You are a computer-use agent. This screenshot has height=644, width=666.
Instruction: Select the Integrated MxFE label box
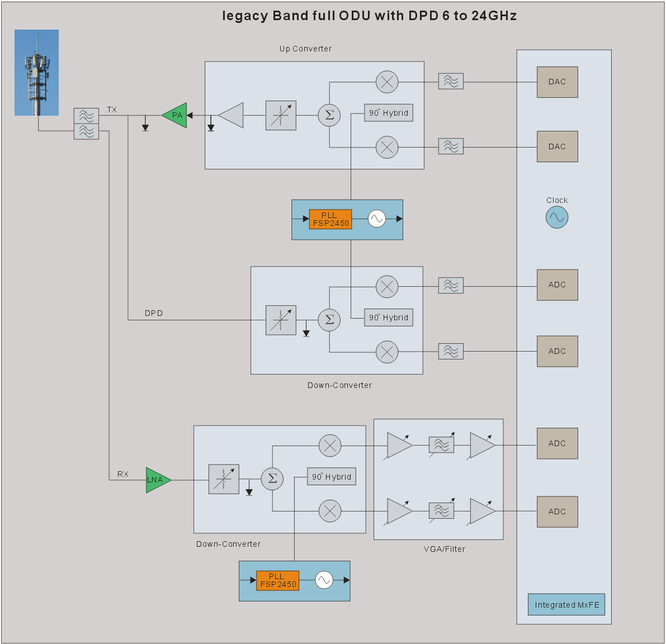pyautogui.click(x=566, y=604)
